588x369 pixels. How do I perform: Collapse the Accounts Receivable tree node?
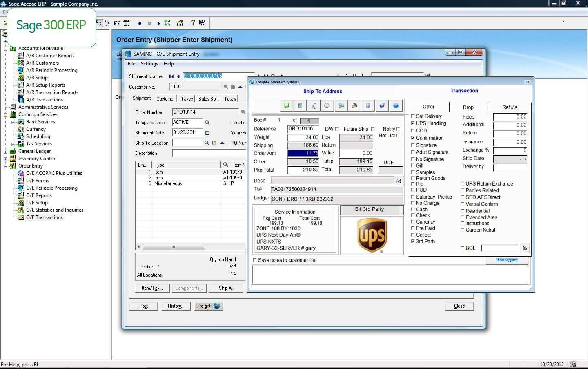(6, 48)
